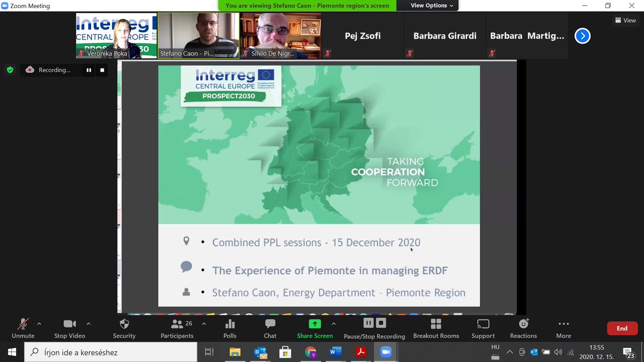
Task: Select Stefano Caon's video tile
Action: click(199, 35)
